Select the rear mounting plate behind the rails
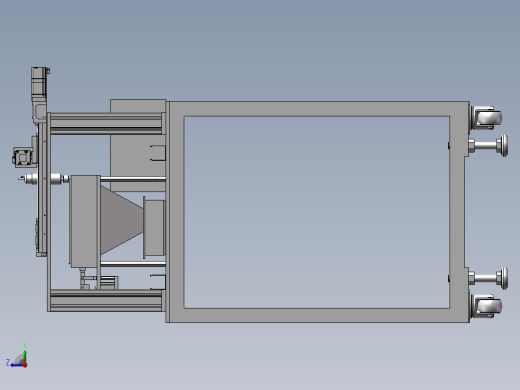The width and height of the screenshot is (520, 390). 138,145
